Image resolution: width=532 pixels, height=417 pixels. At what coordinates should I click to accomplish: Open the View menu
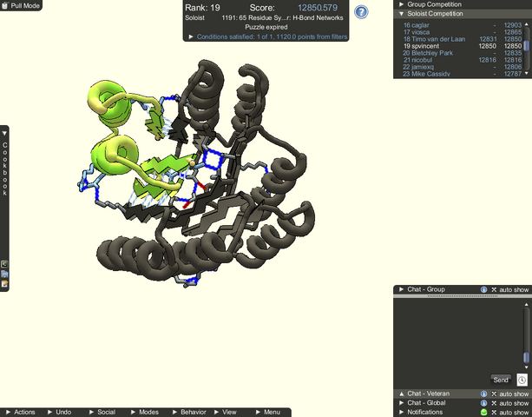tap(226, 413)
